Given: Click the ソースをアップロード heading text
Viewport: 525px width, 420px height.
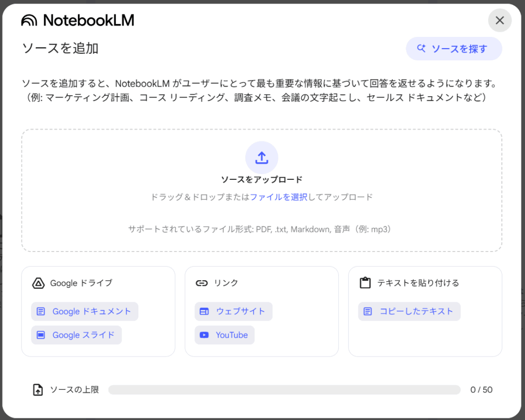Looking at the screenshot, I should [x=261, y=180].
